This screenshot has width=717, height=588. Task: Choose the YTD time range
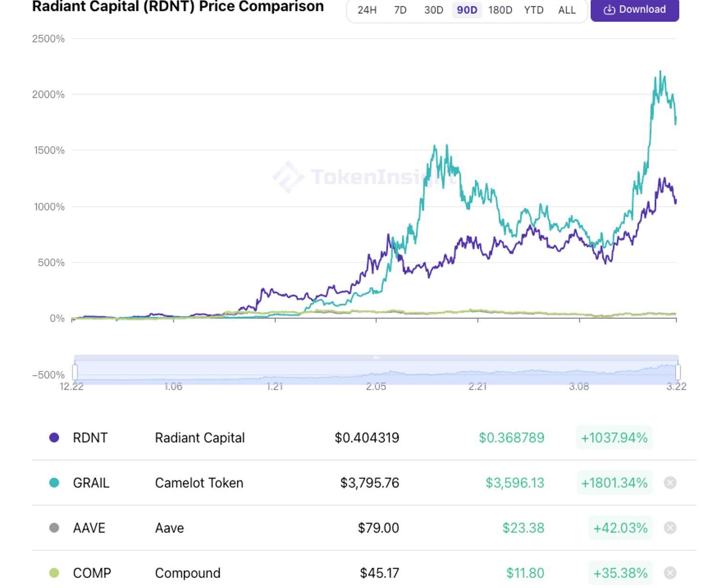(x=533, y=10)
